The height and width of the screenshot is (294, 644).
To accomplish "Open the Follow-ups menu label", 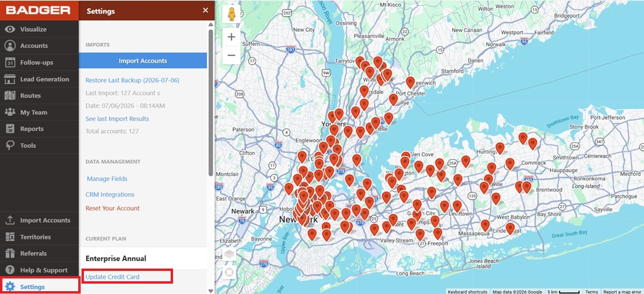I will tap(37, 62).
